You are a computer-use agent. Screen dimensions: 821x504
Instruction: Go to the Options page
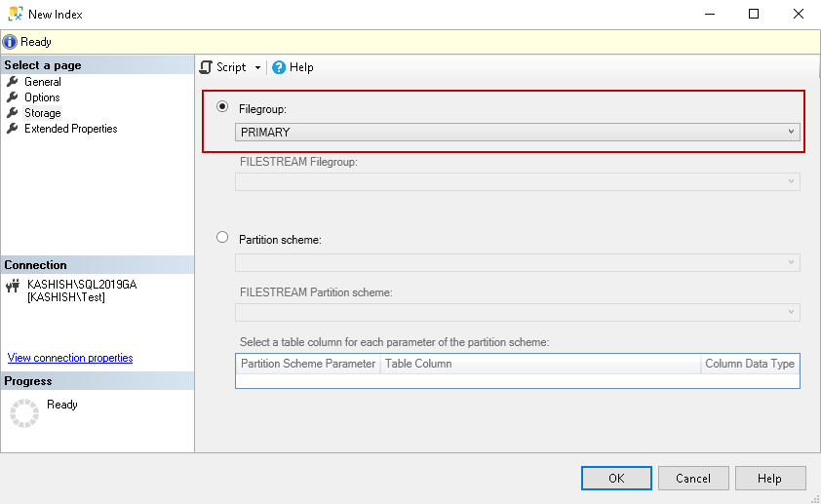(42, 97)
